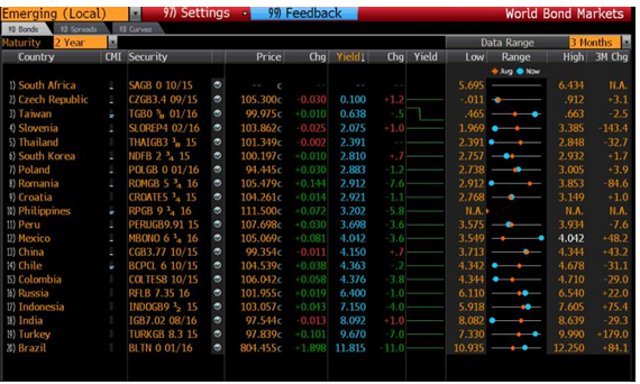The image size is (640, 384).
Task: Click the round icon beside SAGB 0 10/15
Action: [x=217, y=85]
